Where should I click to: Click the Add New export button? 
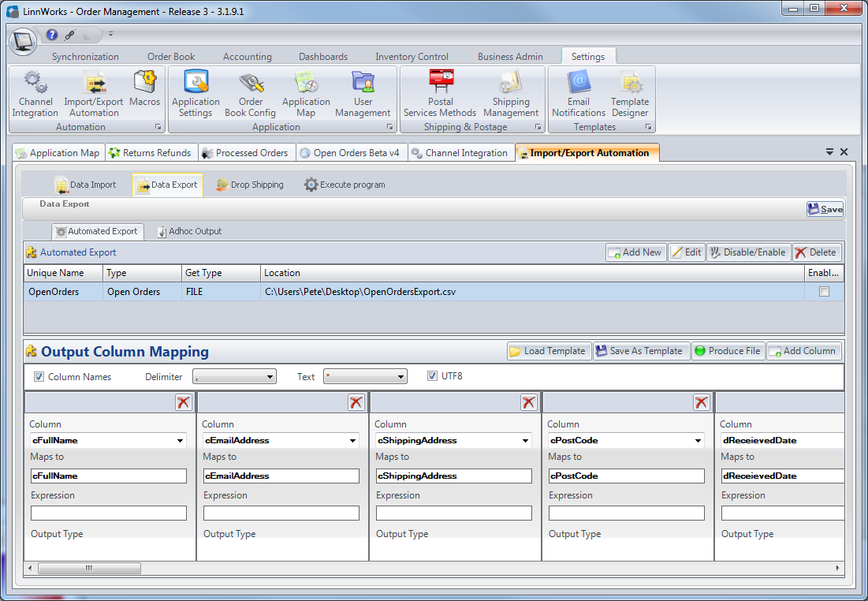[635, 252]
